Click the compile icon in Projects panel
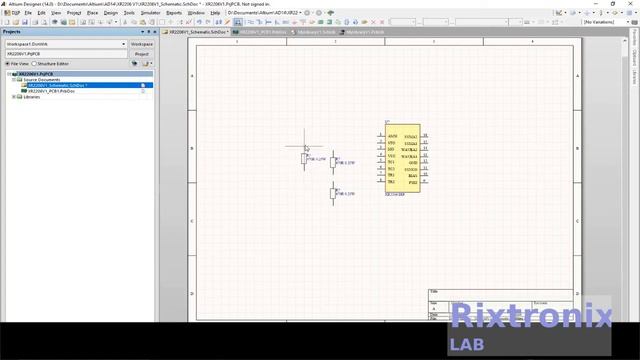Screen dimensions: 640x360 point(134,64)
